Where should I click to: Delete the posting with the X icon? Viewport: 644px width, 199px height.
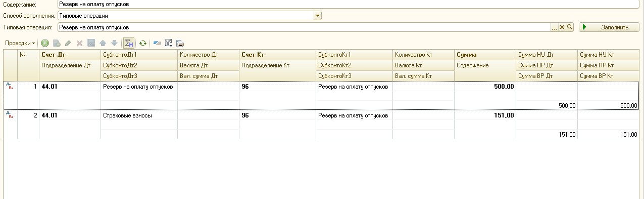(79, 44)
